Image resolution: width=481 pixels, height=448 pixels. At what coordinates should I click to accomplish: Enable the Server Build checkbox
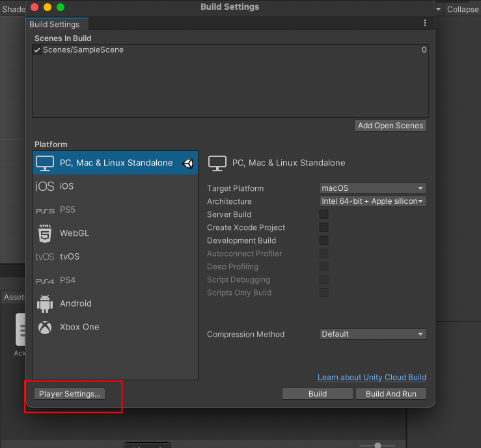tap(323, 214)
